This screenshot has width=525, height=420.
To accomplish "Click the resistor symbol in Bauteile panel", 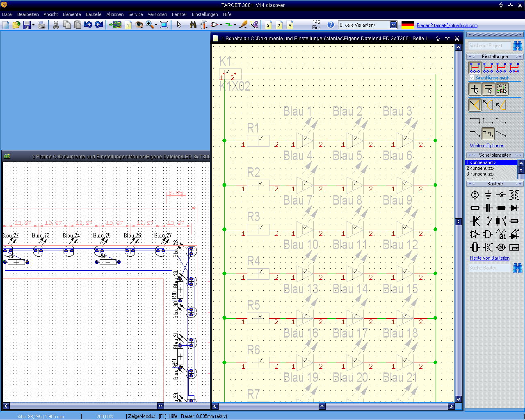I will 475,208.
